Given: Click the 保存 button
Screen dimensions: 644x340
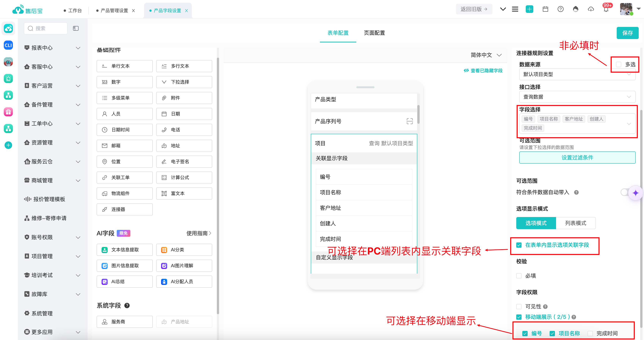Looking at the screenshot, I should (627, 33).
